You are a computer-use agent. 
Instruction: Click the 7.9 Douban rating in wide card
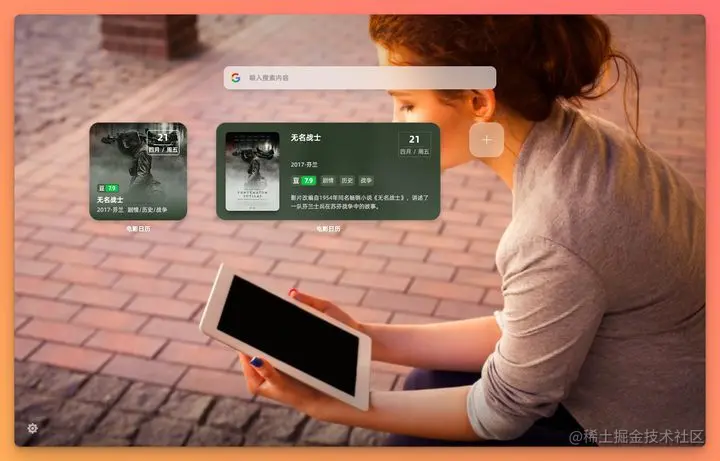point(309,180)
